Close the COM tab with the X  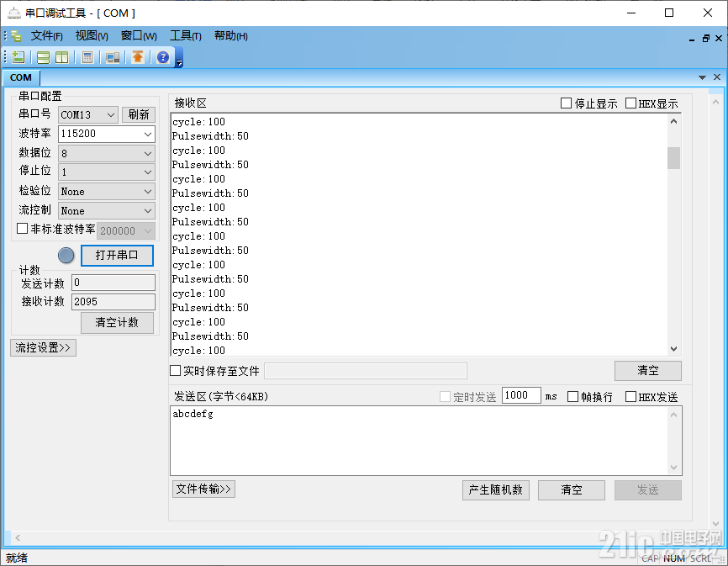tap(717, 77)
